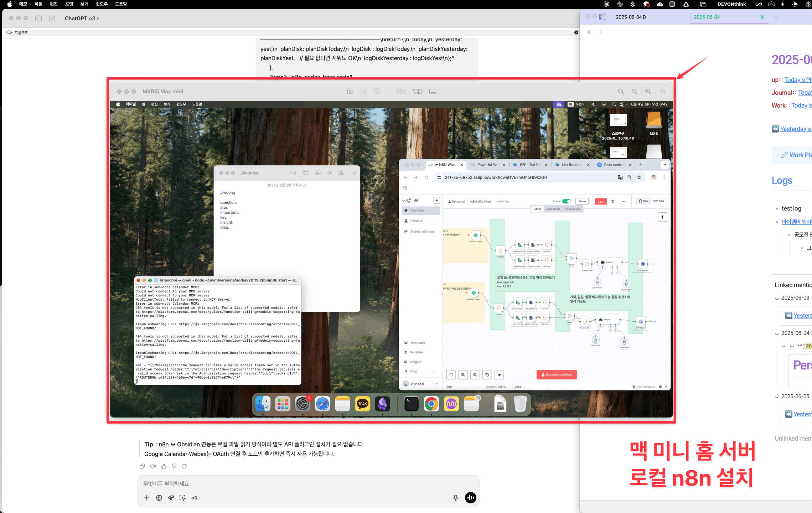Toggle web search globe in the composer
The height and width of the screenshot is (513, 812).
click(x=159, y=498)
